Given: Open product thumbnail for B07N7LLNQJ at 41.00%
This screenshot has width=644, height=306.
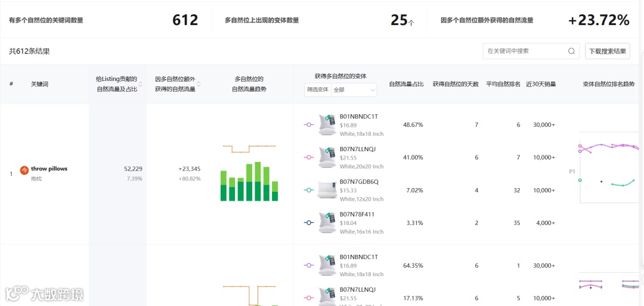Looking at the screenshot, I should pos(327,158).
